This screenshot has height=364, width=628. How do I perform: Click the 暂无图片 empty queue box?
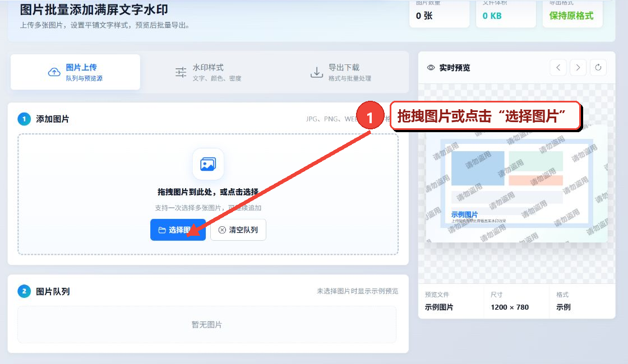pos(207,324)
